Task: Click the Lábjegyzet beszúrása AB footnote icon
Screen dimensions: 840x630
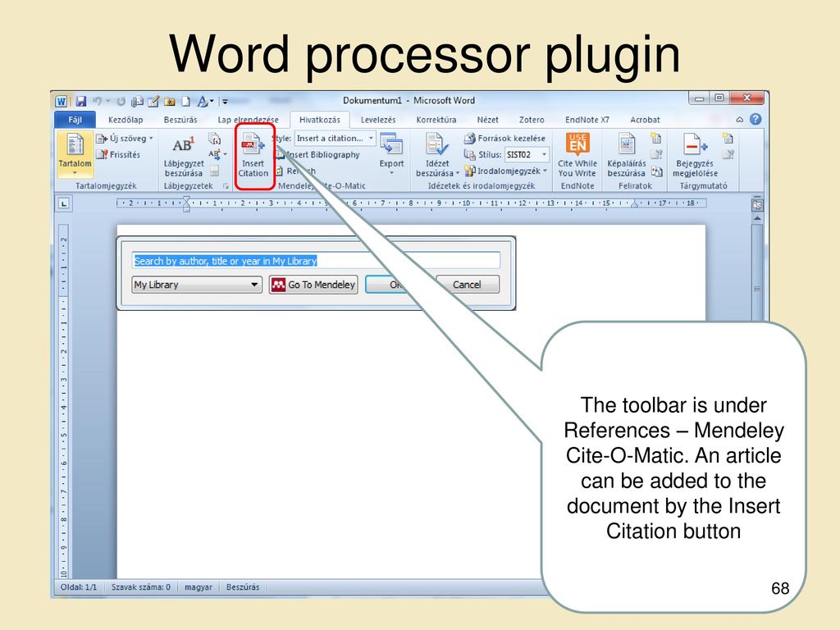Action: (x=183, y=144)
